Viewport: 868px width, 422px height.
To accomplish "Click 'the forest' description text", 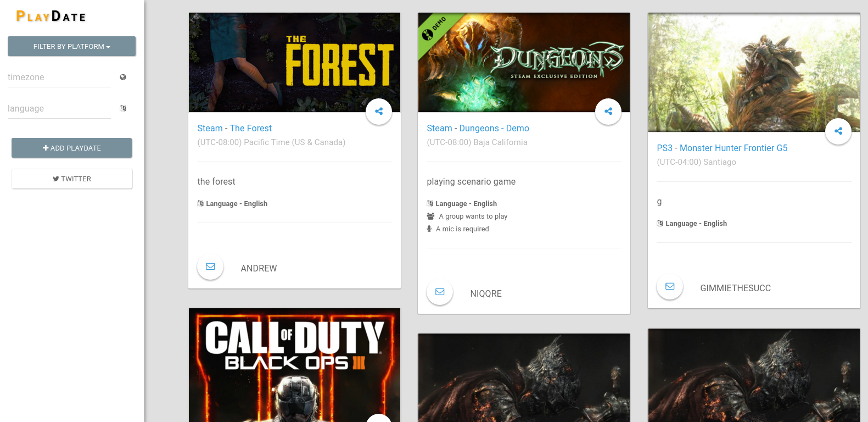I will (x=216, y=182).
